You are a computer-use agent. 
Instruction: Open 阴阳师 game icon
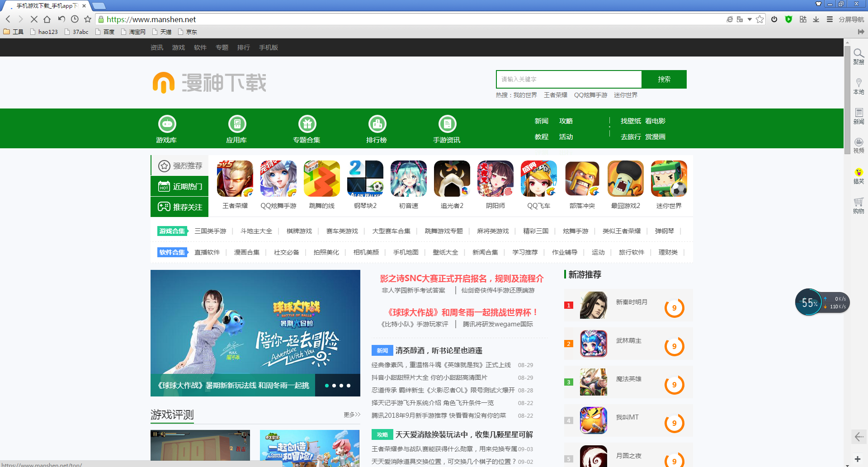(495, 179)
